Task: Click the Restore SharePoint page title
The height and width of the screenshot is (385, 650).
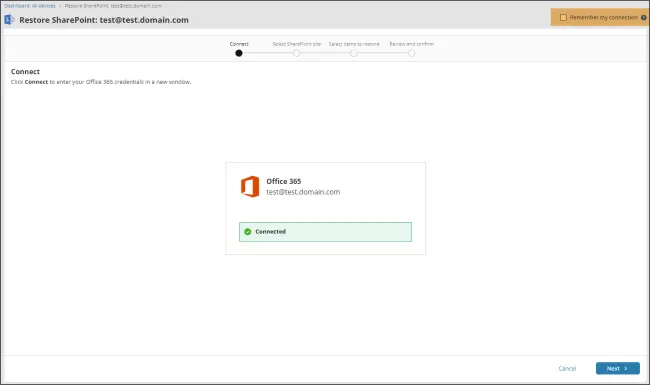Action: [104, 20]
